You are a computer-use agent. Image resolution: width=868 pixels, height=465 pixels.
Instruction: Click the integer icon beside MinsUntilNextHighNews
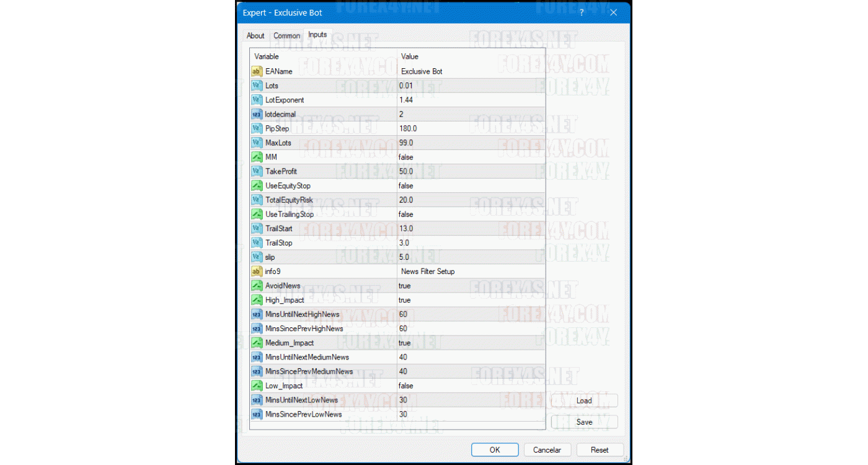pyautogui.click(x=257, y=314)
